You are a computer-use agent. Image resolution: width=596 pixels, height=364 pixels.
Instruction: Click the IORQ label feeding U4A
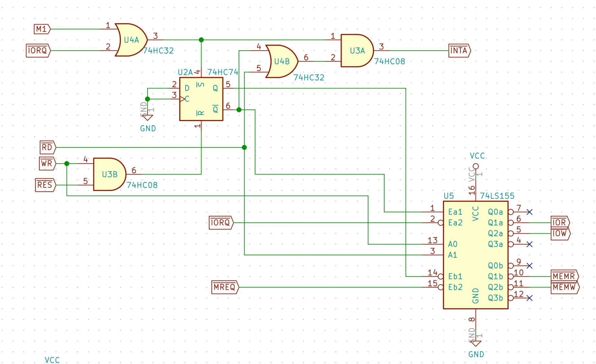[x=38, y=51]
